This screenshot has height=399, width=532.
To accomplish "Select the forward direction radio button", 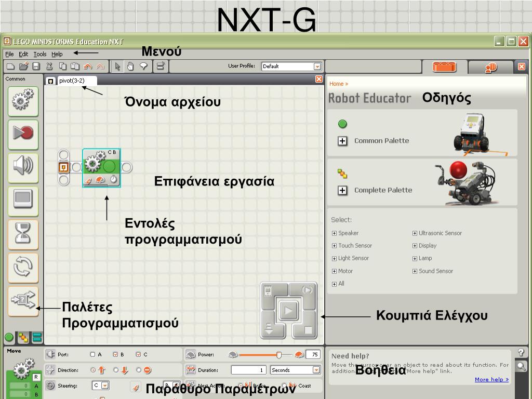I will pos(93,370).
